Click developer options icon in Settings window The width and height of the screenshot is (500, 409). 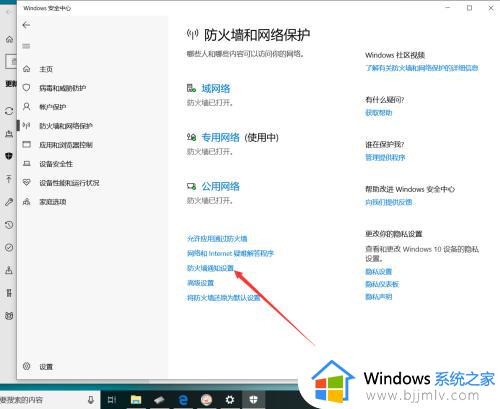click(x=9, y=293)
